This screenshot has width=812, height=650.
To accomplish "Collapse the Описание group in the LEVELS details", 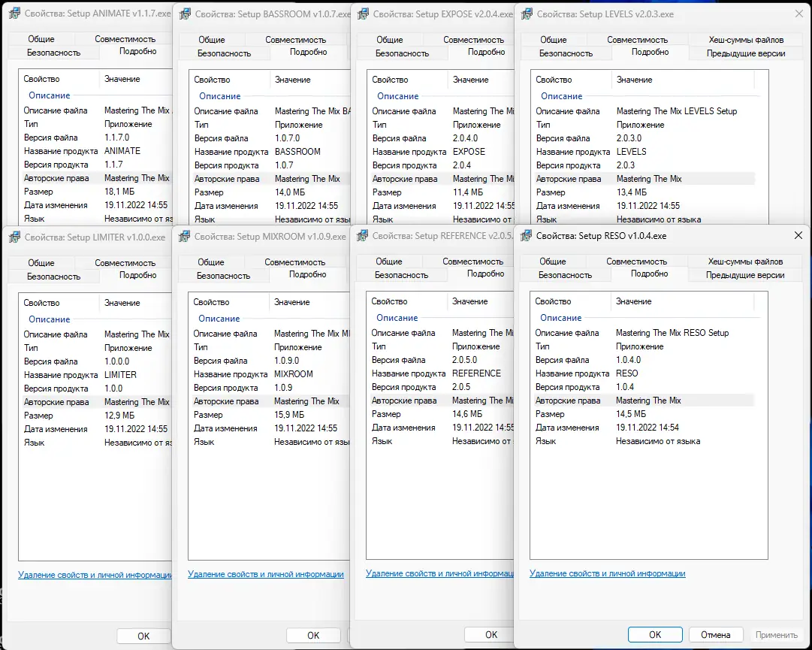I will [x=561, y=96].
